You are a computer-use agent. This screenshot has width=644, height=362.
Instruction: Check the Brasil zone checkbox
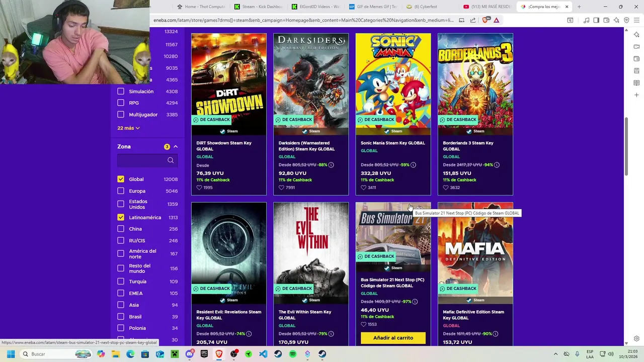pos(121,317)
